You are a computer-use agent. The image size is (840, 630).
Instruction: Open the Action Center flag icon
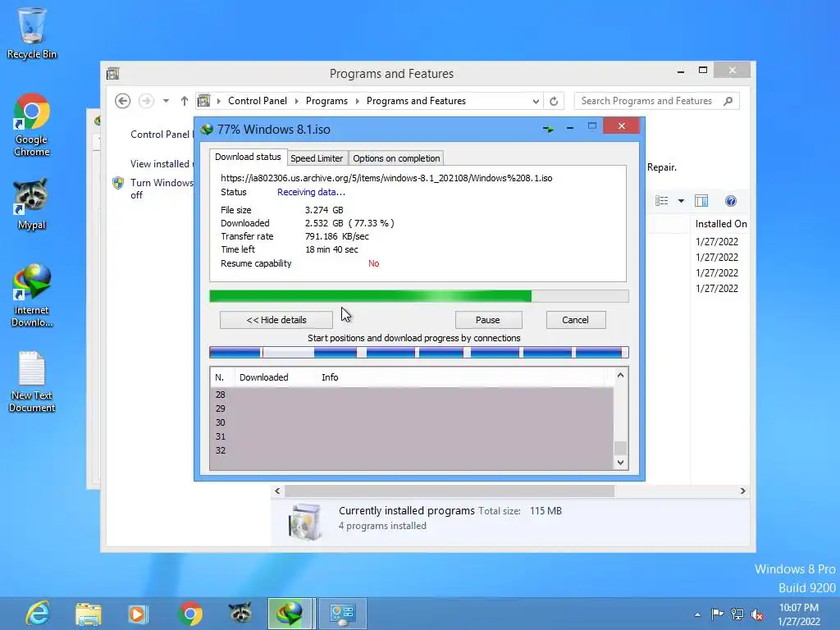(x=717, y=614)
